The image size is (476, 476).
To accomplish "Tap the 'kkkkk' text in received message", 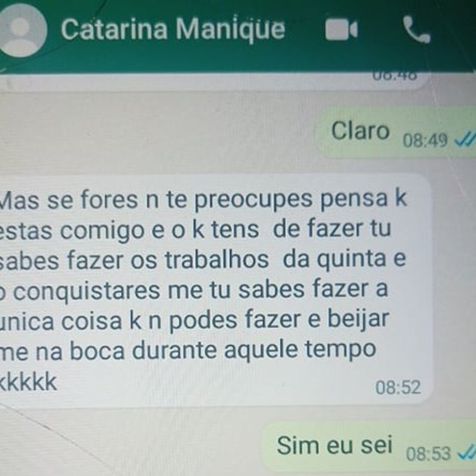I will pyautogui.click(x=28, y=382).
